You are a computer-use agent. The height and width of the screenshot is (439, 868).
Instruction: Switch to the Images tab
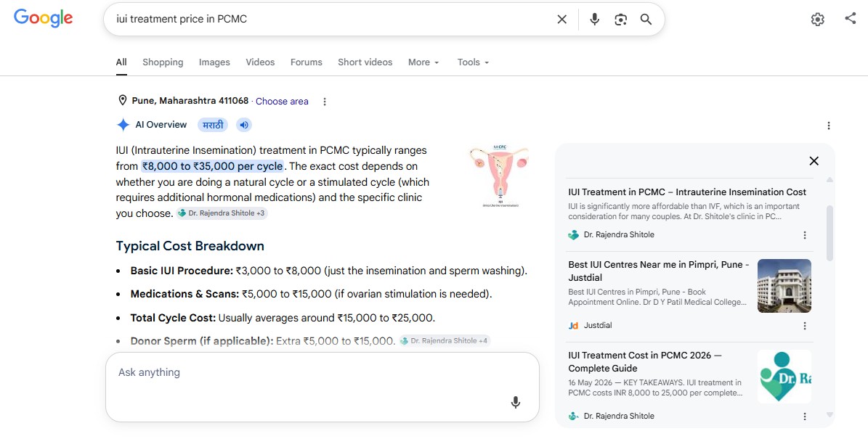(x=214, y=62)
